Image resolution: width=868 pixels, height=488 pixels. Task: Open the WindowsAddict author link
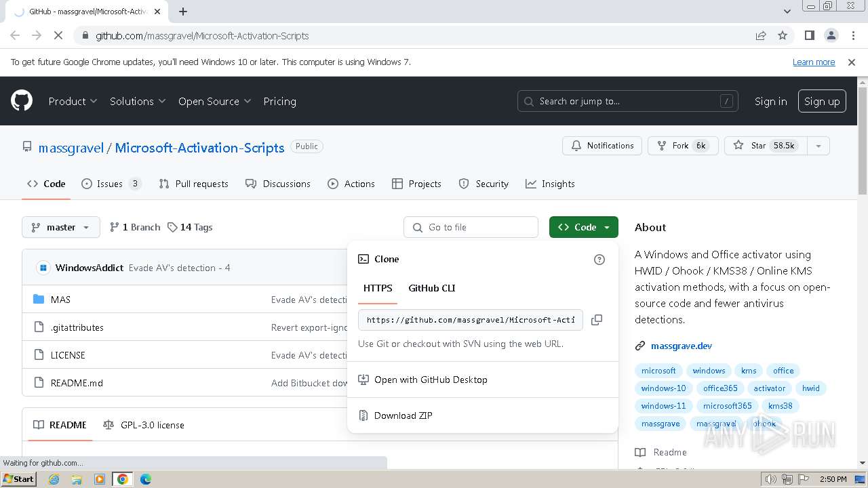pos(90,268)
